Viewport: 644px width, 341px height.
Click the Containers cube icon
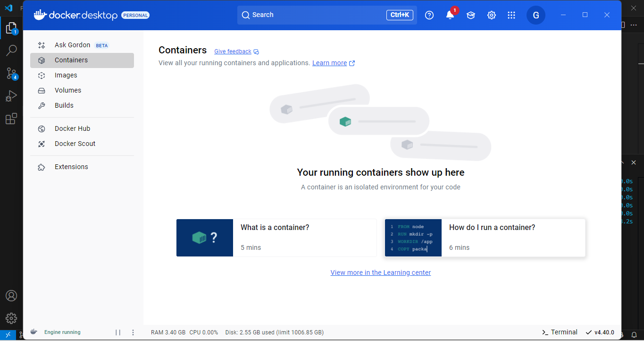(42, 60)
